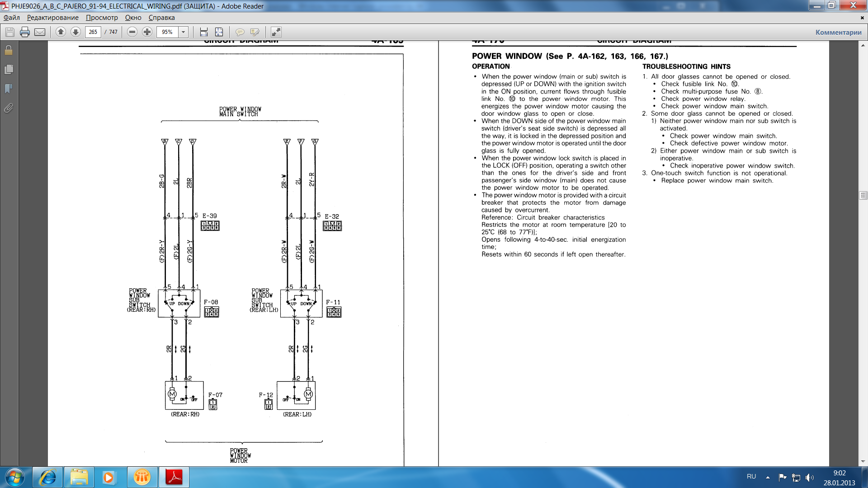The width and height of the screenshot is (868, 488).
Task: Toggle read mode with the arrows icon
Action: point(276,32)
